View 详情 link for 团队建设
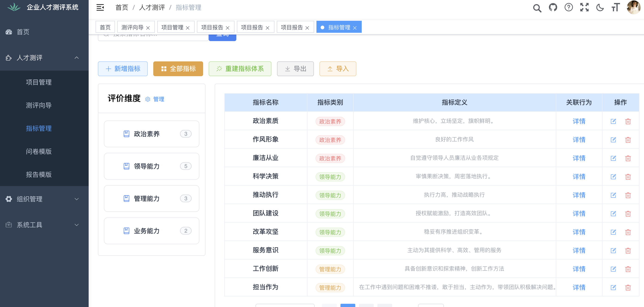Viewport: 644px width, 307px height. pyautogui.click(x=579, y=214)
